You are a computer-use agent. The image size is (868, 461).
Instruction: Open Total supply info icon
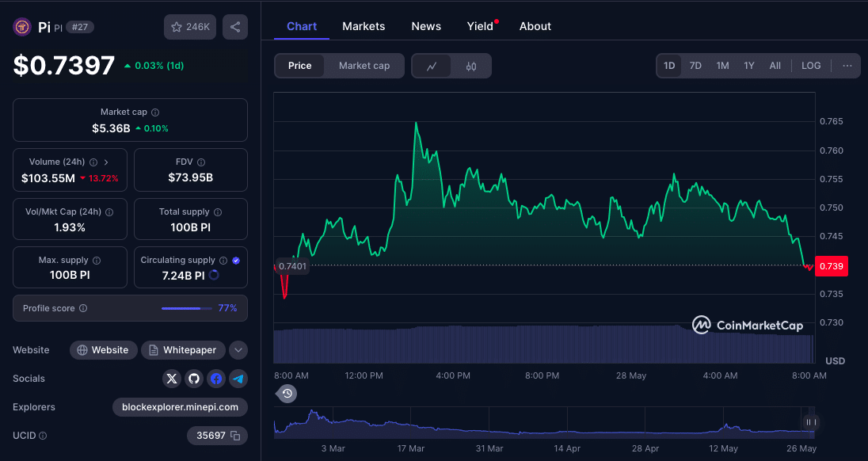pos(218,212)
